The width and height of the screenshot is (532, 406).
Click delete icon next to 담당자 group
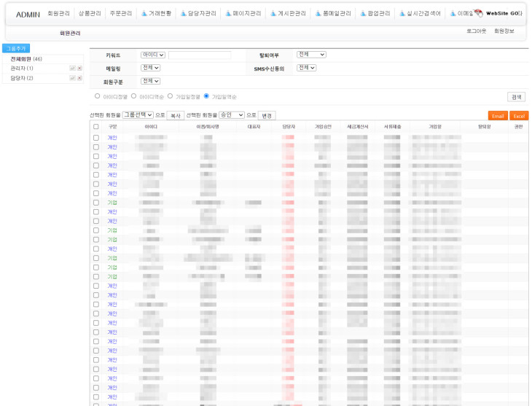tap(79, 78)
